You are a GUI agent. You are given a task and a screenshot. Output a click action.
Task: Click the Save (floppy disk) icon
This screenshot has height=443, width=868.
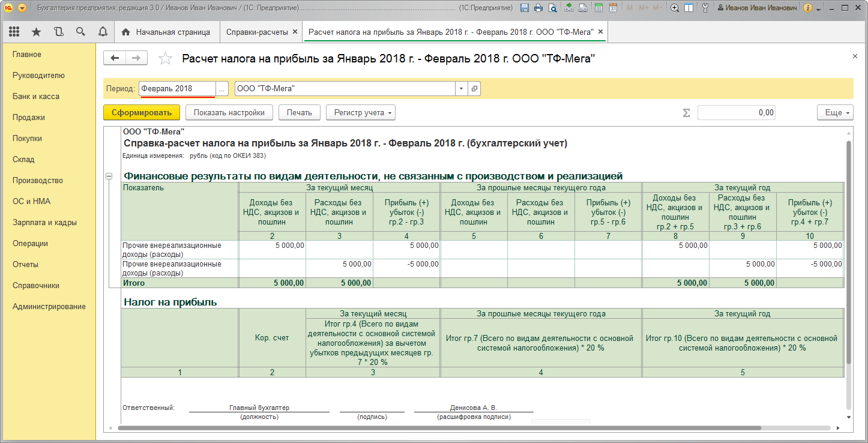tap(525, 8)
